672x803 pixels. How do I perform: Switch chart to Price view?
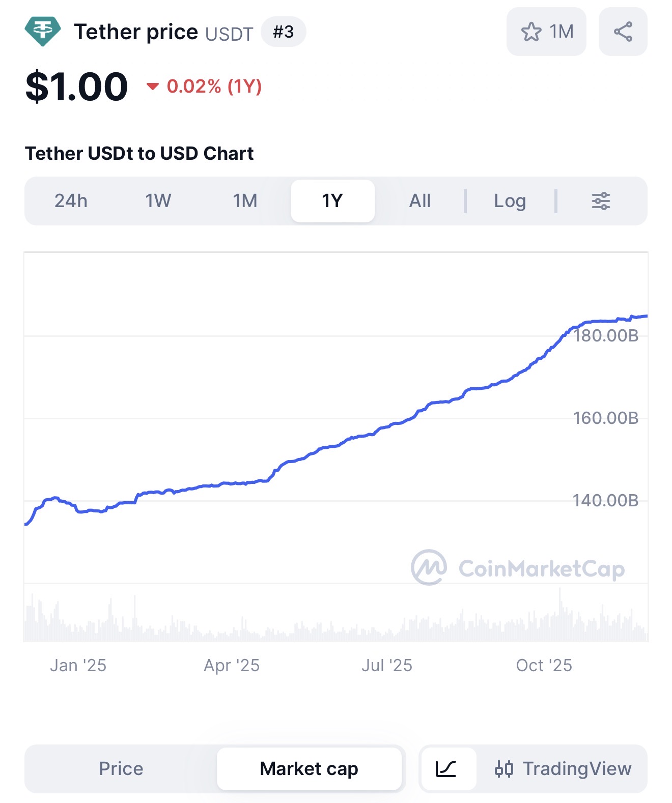[x=121, y=768]
